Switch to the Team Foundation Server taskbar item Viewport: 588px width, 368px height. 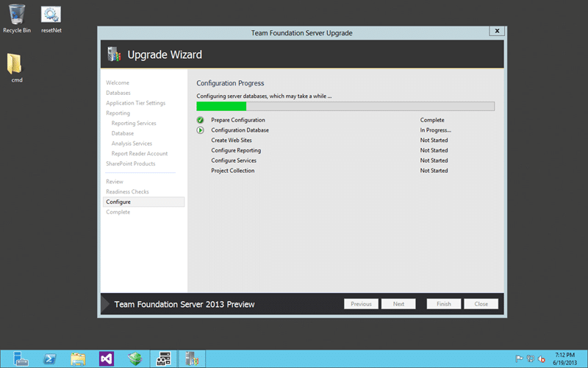(x=192, y=358)
